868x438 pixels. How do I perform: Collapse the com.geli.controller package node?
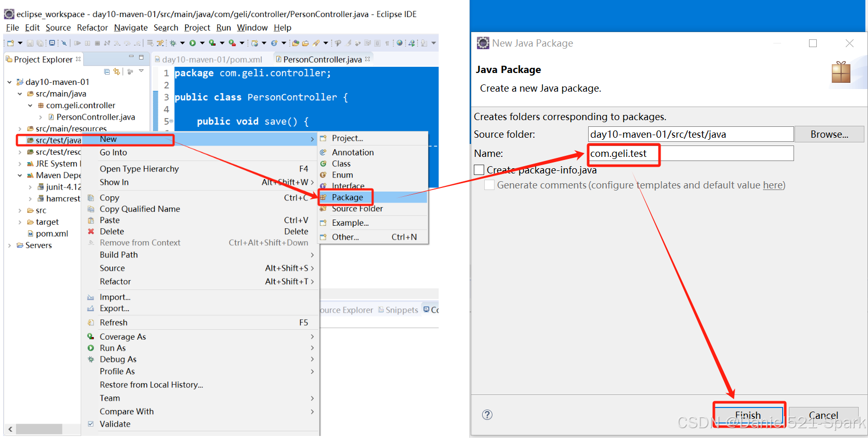coord(30,105)
